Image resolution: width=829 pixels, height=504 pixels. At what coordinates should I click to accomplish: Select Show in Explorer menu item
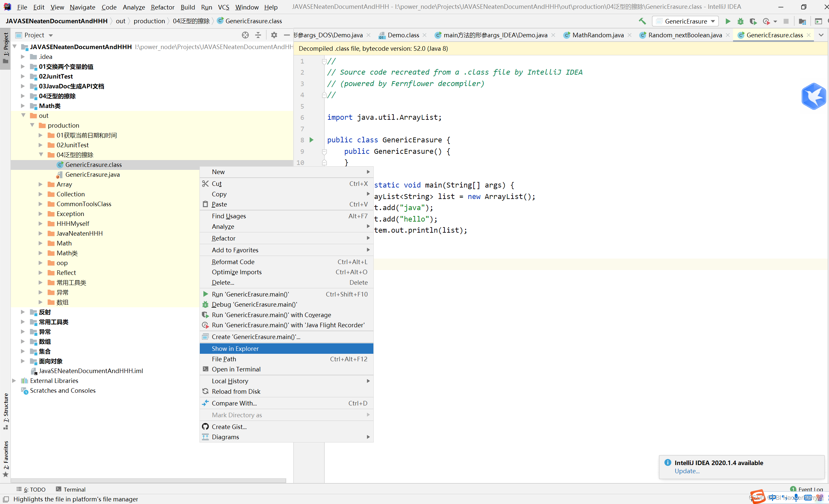coord(286,348)
